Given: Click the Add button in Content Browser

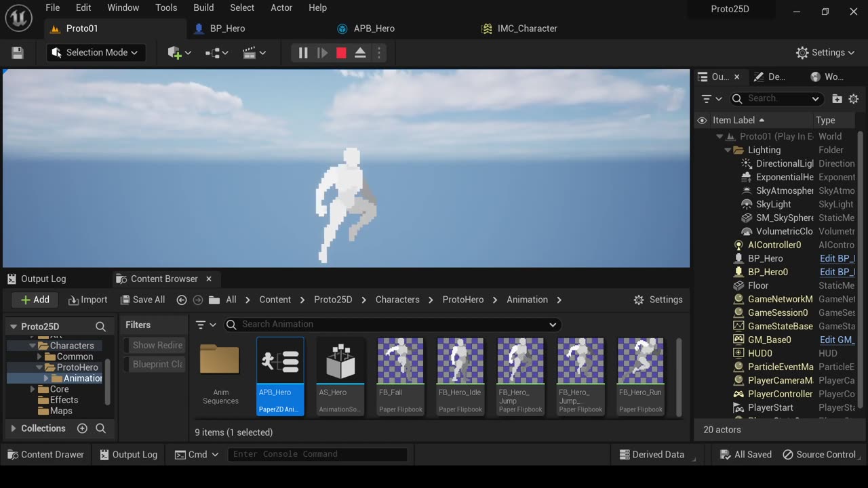Looking at the screenshot, I should [35, 300].
